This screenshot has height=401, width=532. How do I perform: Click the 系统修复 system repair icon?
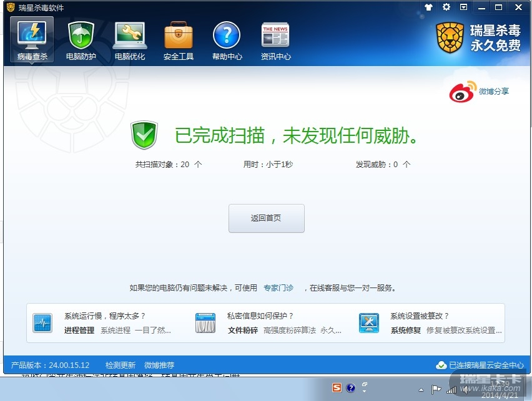point(369,322)
